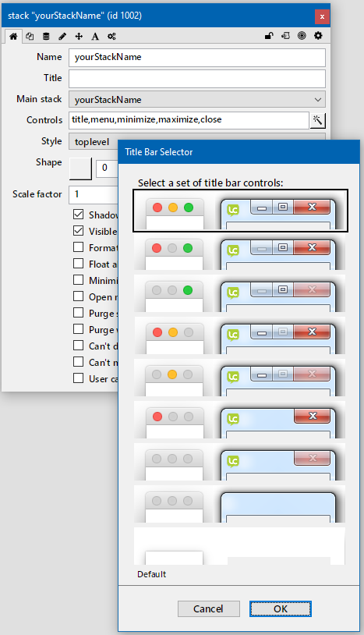
Task: Confirm selection with the OK button
Action: click(281, 608)
